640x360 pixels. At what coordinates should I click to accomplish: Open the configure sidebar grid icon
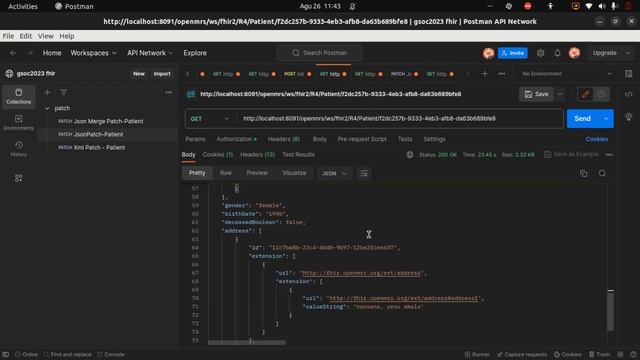(18, 178)
